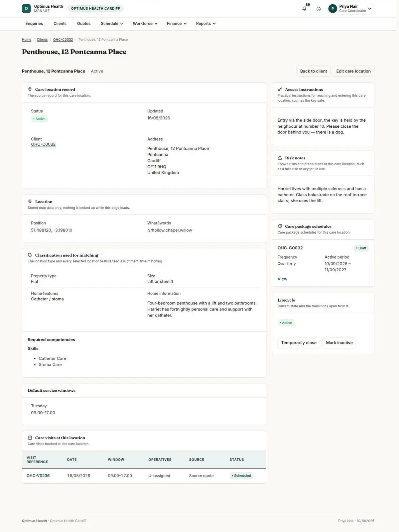Viewport: 399px width, 532px height.
Task: Open the notifications bell
Action: tap(304, 9)
